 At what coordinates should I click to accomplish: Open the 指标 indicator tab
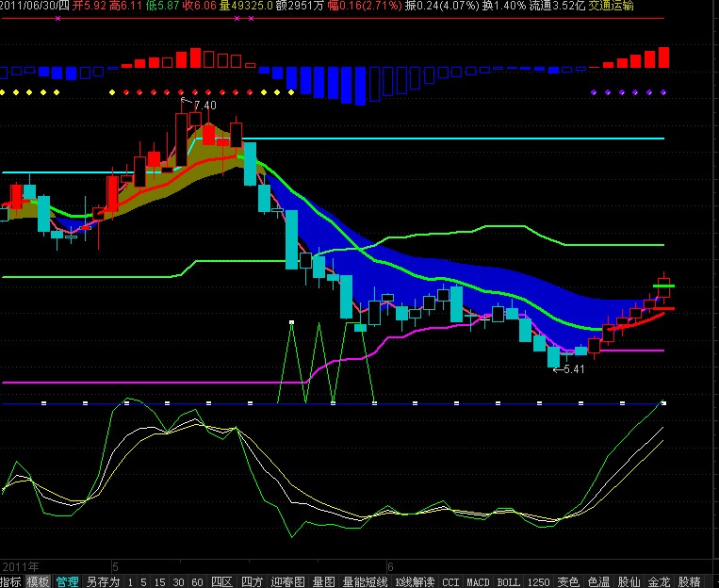(x=10, y=581)
